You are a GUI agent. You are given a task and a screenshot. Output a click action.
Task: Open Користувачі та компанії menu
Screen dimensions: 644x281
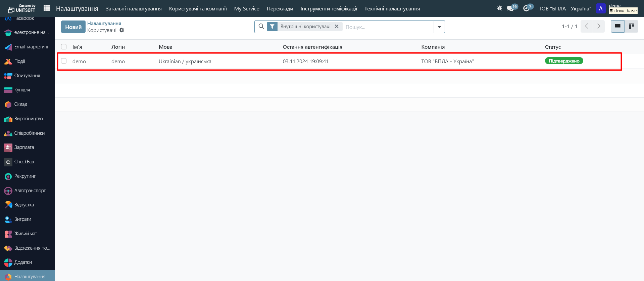coord(198,9)
